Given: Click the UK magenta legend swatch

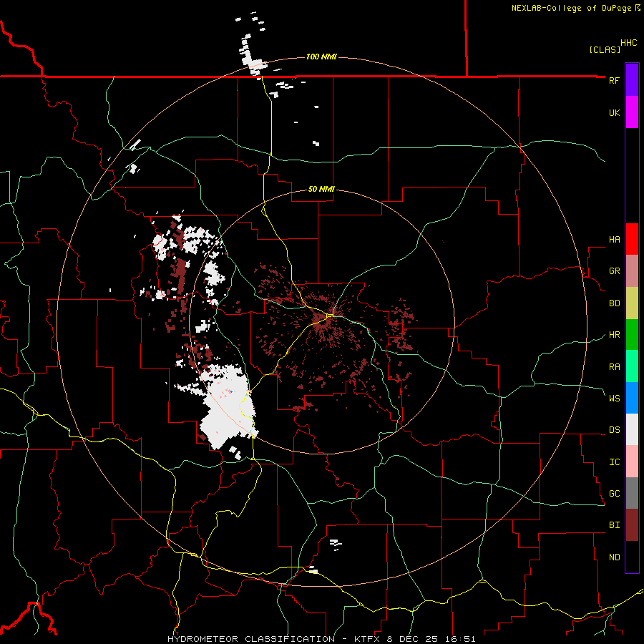Looking at the screenshot, I should (632, 112).
